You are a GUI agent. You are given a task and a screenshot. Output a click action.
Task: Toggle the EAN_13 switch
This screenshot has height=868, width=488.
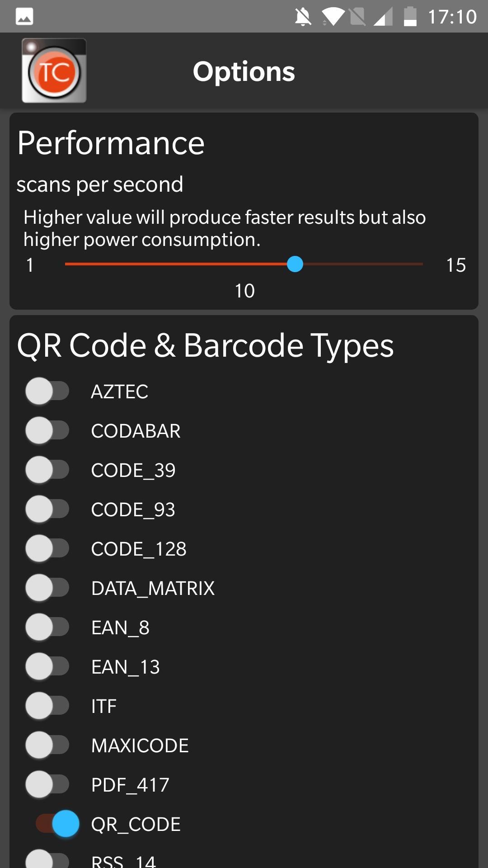pyautogui.click(x=47, y=666)
